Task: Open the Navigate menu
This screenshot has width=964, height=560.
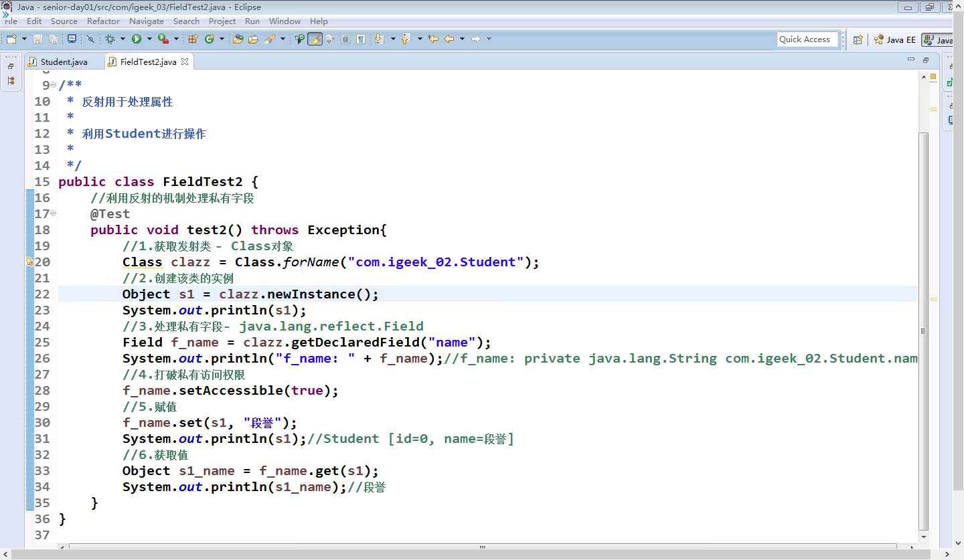Action: pyautogui.click(x=147, y=21)
